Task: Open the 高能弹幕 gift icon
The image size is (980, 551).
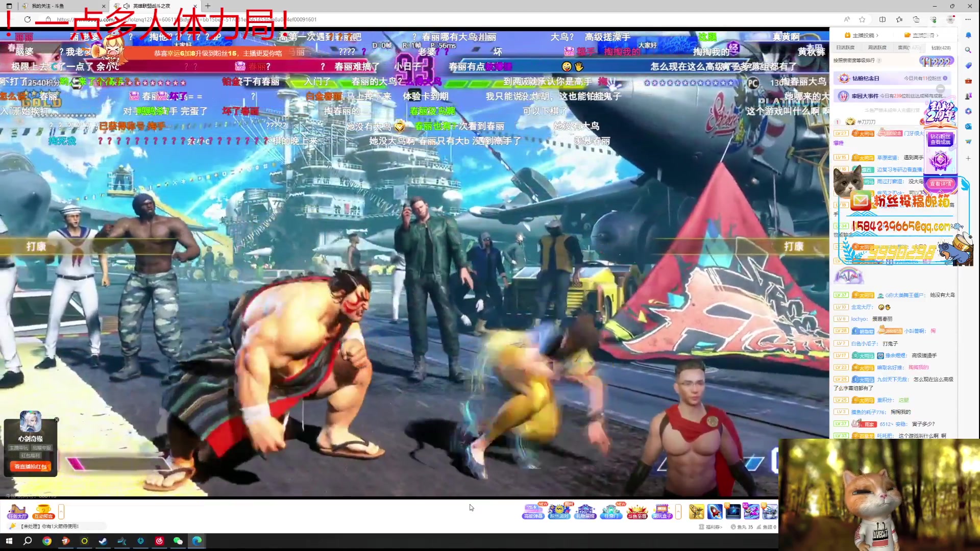Action: [x=533, y=511]
